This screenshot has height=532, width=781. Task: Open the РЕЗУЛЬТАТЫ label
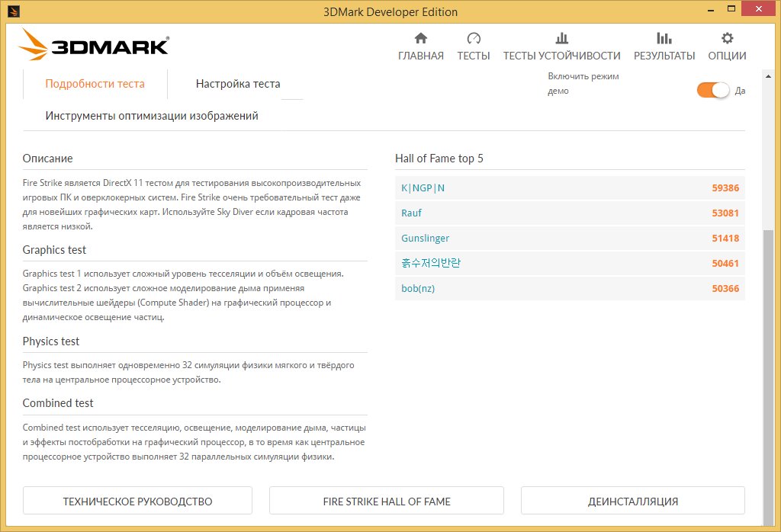coord(664,56)
